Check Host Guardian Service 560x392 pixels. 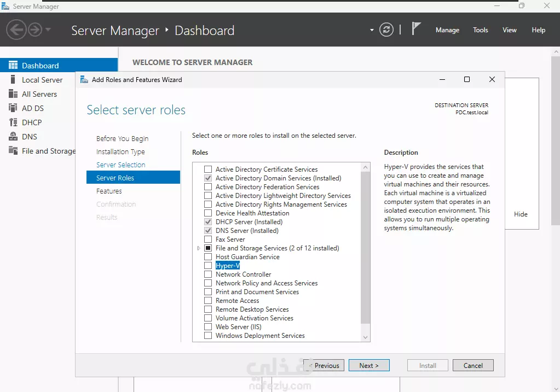pyautogui.click(x=208, y=256)
